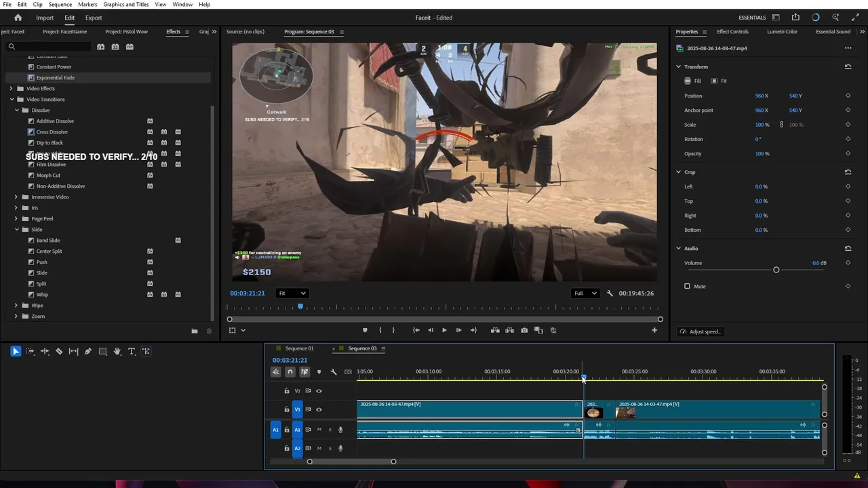Select the Track Select Forward tool

pos(30,351)
